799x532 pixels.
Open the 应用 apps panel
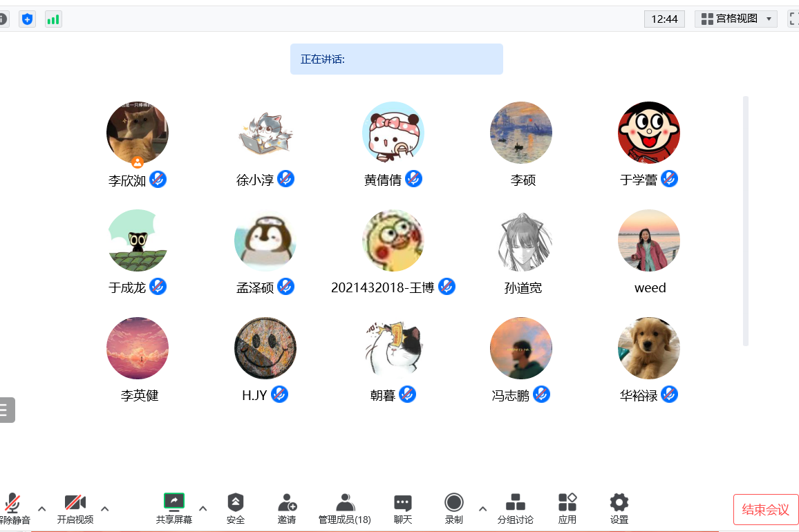tap(567, 509)
